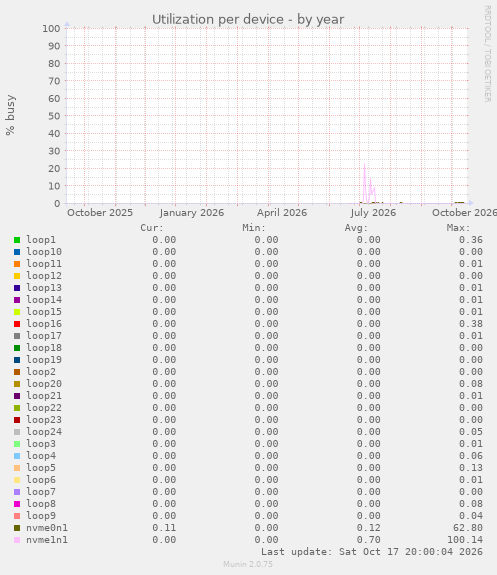Click the loop14 legend label
Image resolution: width=497 pixels, height=575 pixels.
tap(44, 300)
